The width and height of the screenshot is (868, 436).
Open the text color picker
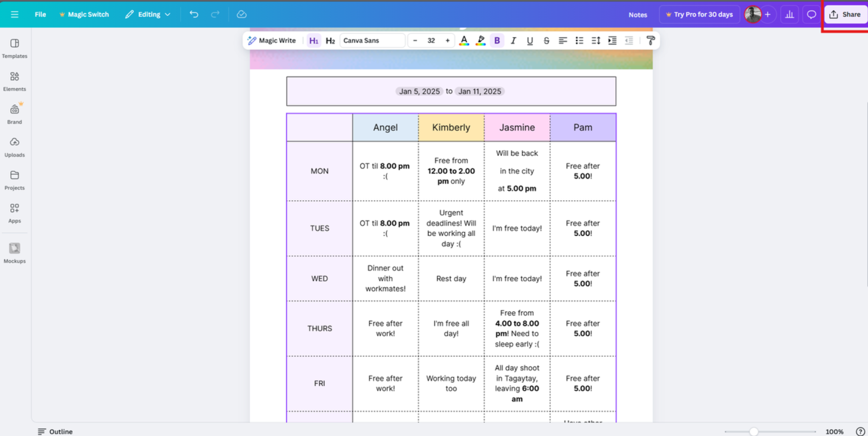pos(464,40)
